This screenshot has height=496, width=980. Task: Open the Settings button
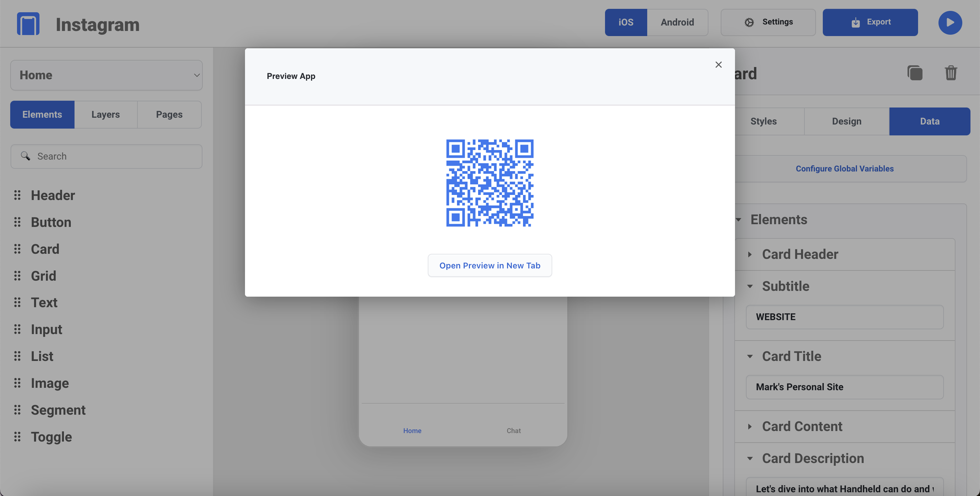768,22
